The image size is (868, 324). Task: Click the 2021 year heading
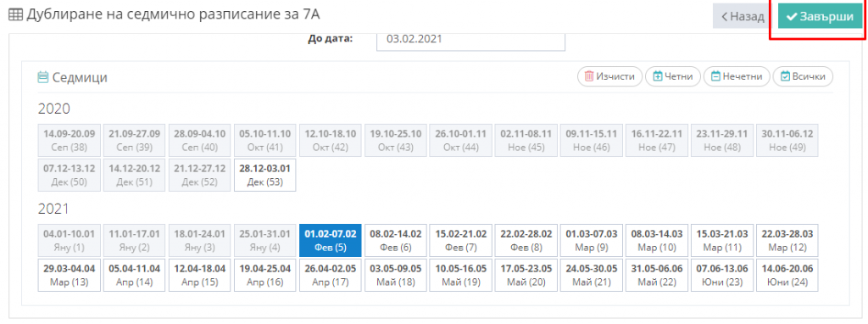53,209
